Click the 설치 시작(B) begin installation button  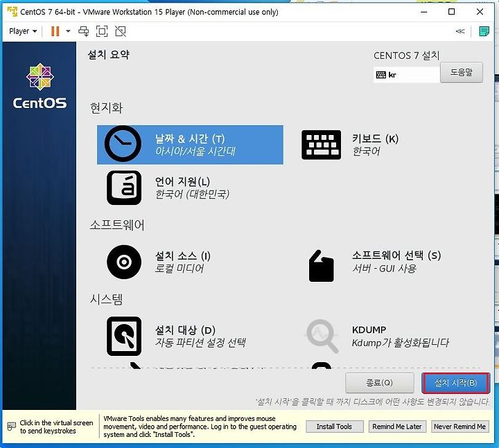[x=455, y=383]
